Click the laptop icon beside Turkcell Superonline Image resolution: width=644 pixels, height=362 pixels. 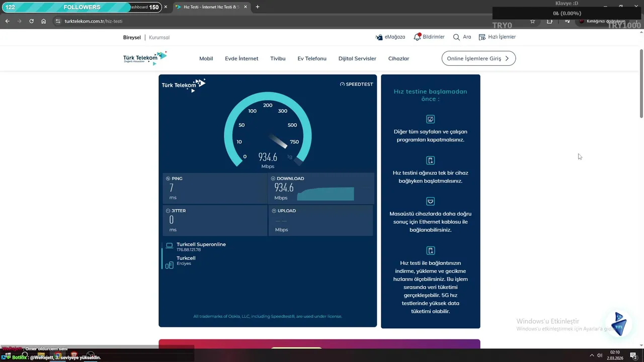(x=170, y=246)
